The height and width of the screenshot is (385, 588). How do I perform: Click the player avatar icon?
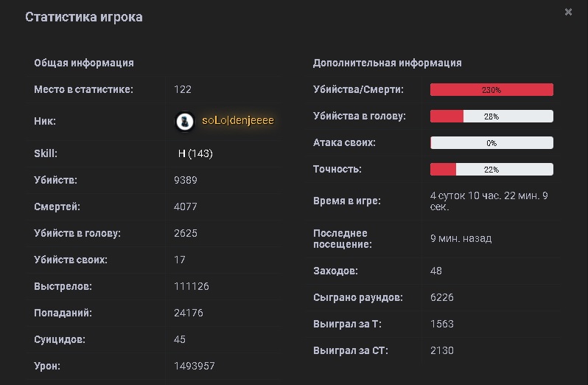coord(184,121)
